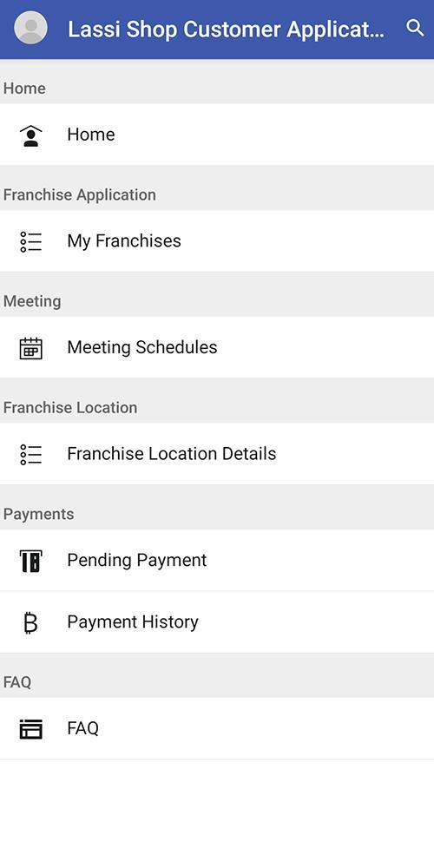
Task: Select Meeting Schedules
Action: tap(217, 347)
